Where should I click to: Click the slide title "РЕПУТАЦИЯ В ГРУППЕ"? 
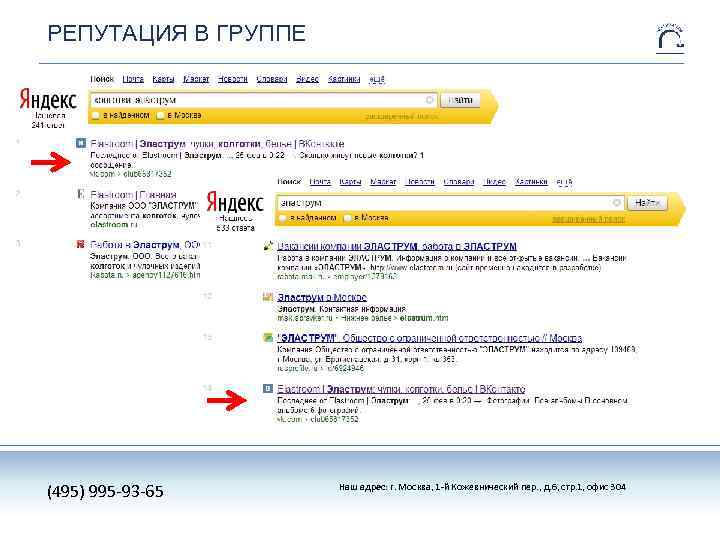[x=177, y=34]
